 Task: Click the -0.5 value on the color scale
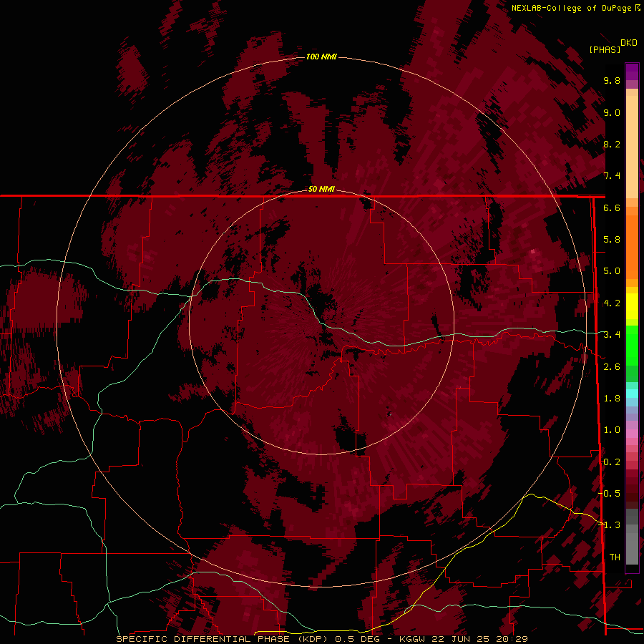pyautogui.click(x=610, y=494)
